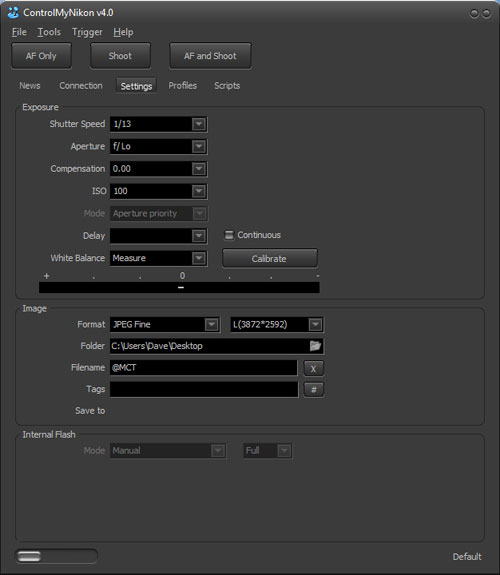Click the Tags input field
The image size is (500, 575).
[204, 389]
